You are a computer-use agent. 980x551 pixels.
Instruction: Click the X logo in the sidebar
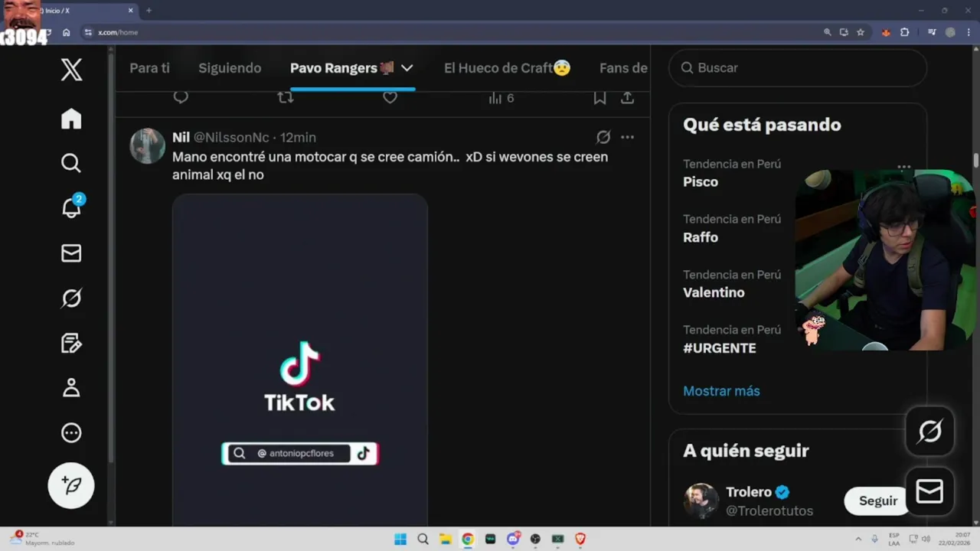(71, 70)
